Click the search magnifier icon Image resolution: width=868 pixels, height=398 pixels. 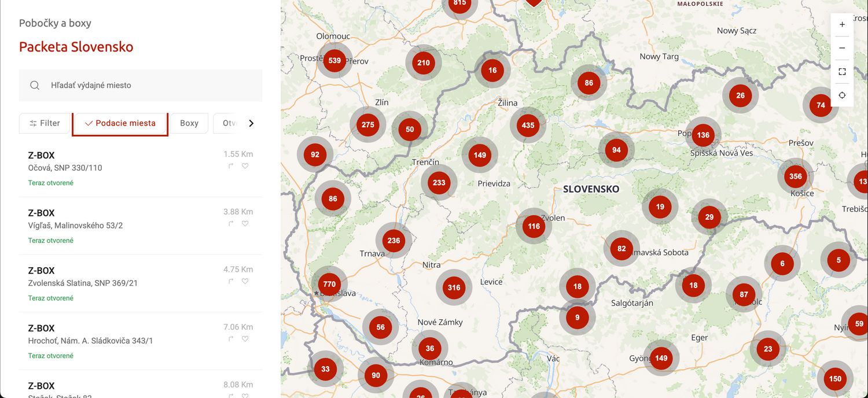[x=35, y=85]
